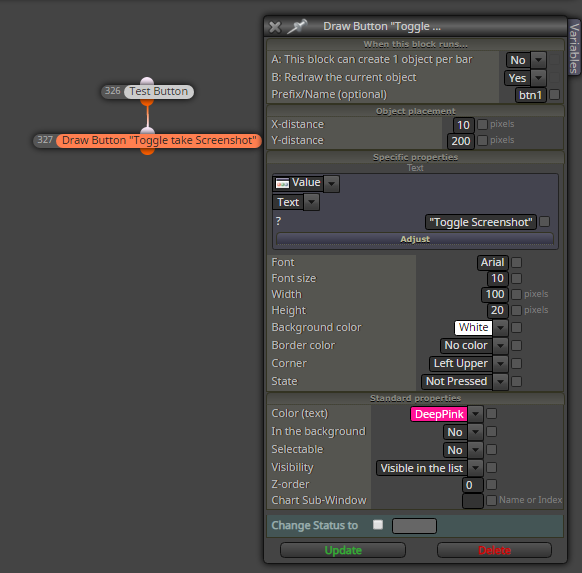Close the Draw Button properties panel
The image size is (582, 573).
click(275, 27)
